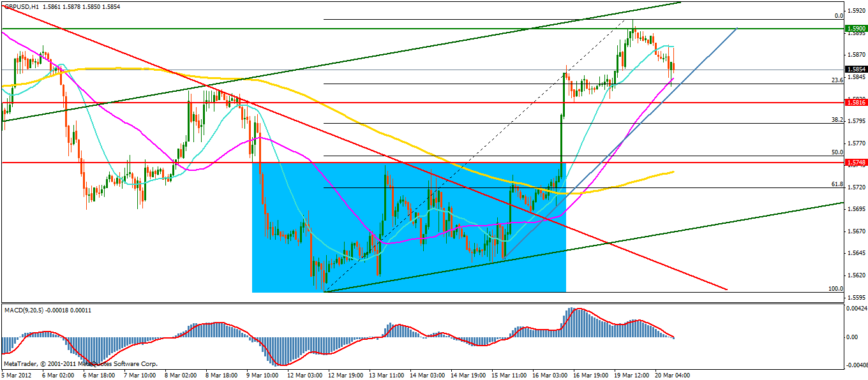Click the 50.0 Fibonacci level label
The width and height of the screenshot is (868, 380).
tap(837, 152)
